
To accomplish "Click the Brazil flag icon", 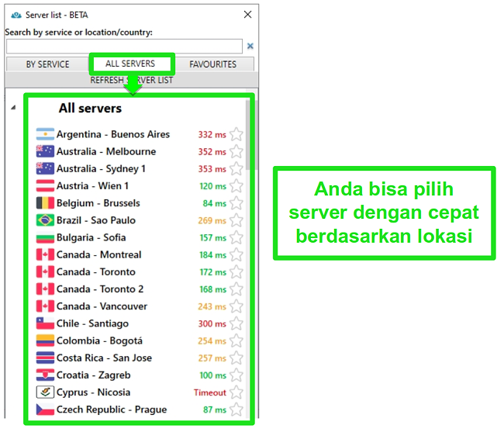I will 45,220.
